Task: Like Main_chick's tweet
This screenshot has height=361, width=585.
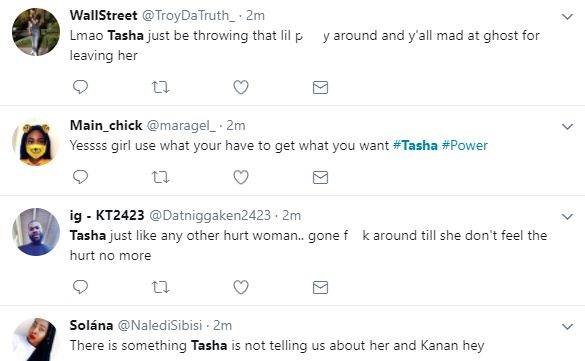Action: 241,177
